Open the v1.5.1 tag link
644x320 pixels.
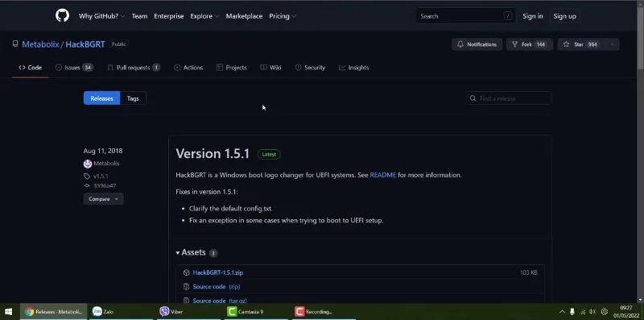click(101, 176)
